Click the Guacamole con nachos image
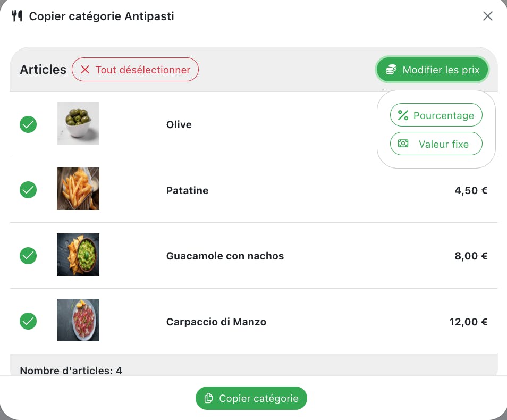 (78, 255)
